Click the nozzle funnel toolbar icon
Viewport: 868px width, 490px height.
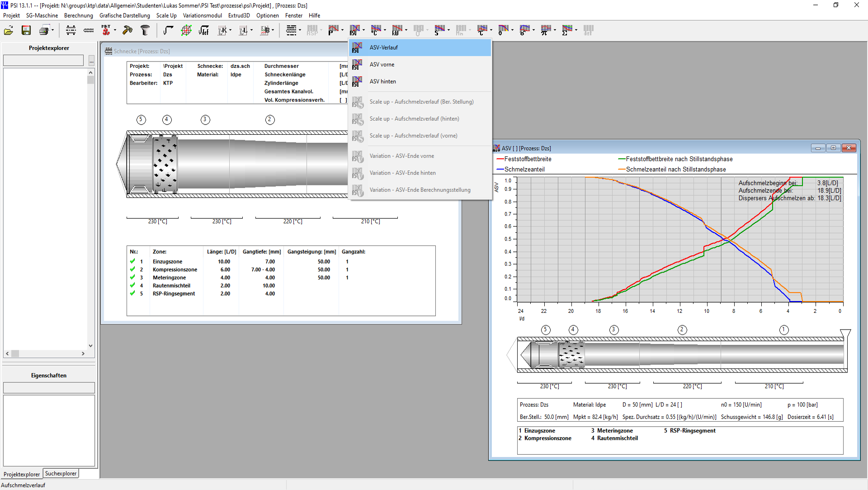pos(145,30)
